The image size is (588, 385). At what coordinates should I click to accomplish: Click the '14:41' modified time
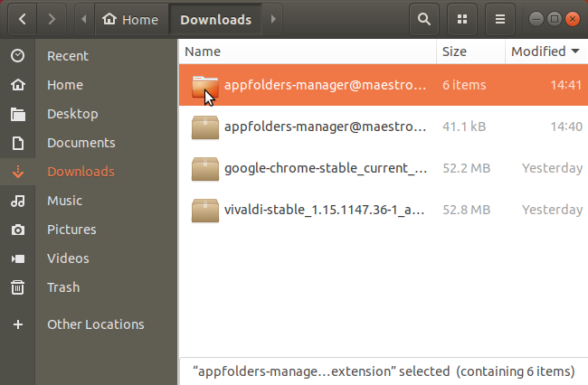[x=566, y=85]
